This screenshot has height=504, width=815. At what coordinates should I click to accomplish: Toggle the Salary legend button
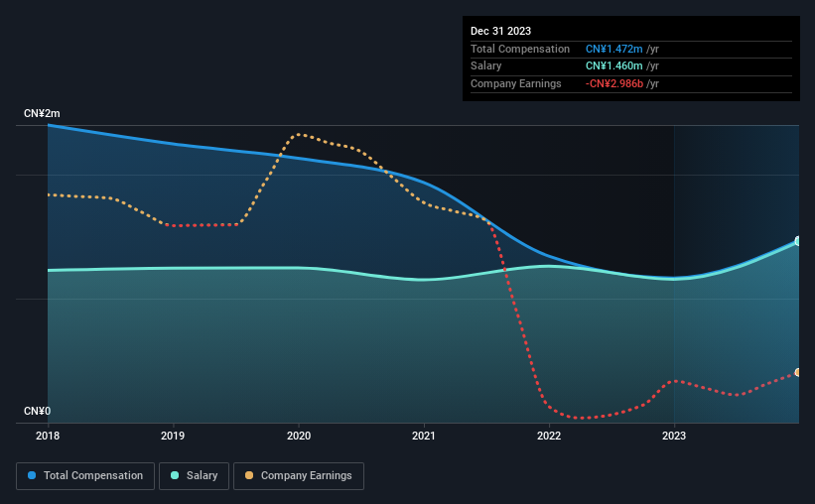click(x=194, y=476)
